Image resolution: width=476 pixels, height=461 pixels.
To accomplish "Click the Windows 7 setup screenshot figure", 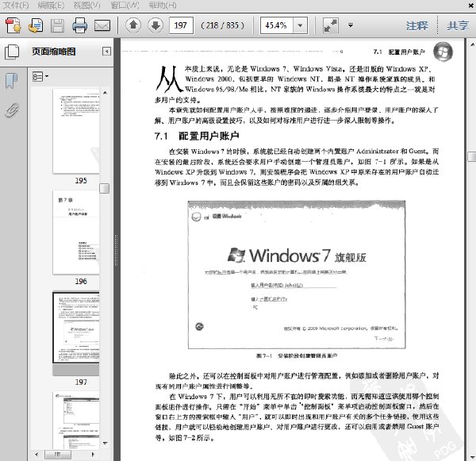I will 297,275.
